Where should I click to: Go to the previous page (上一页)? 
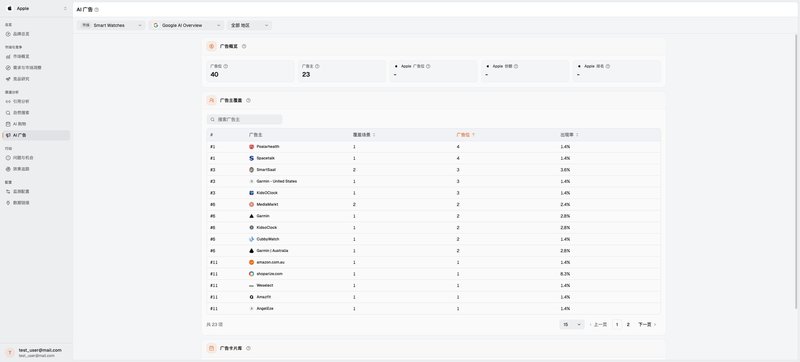click(598, 324)
